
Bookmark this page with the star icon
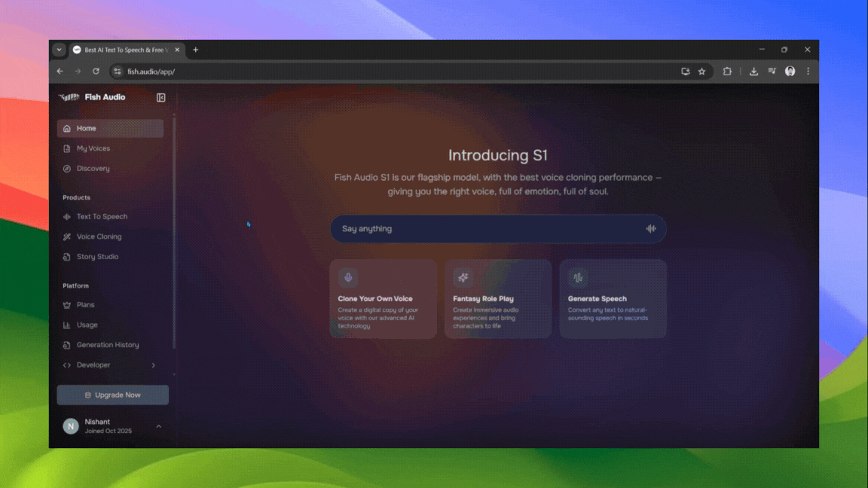pyautogui.click(x=701, y=72)
